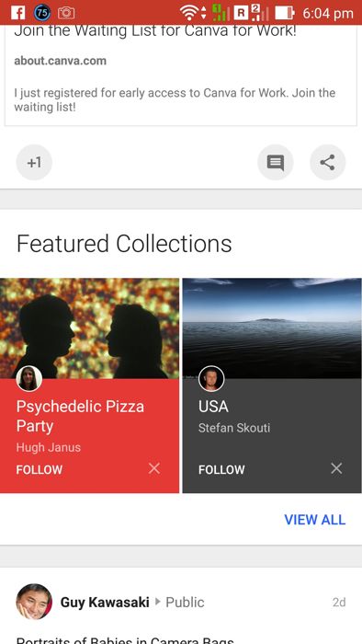
Task: Tap the +1 button on Canva post
Action: 34,163
